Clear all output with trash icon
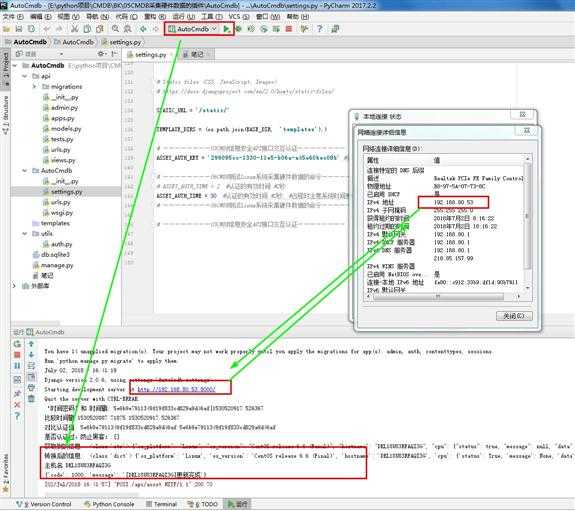The image size is (575, 511). [x=31, y=398]
